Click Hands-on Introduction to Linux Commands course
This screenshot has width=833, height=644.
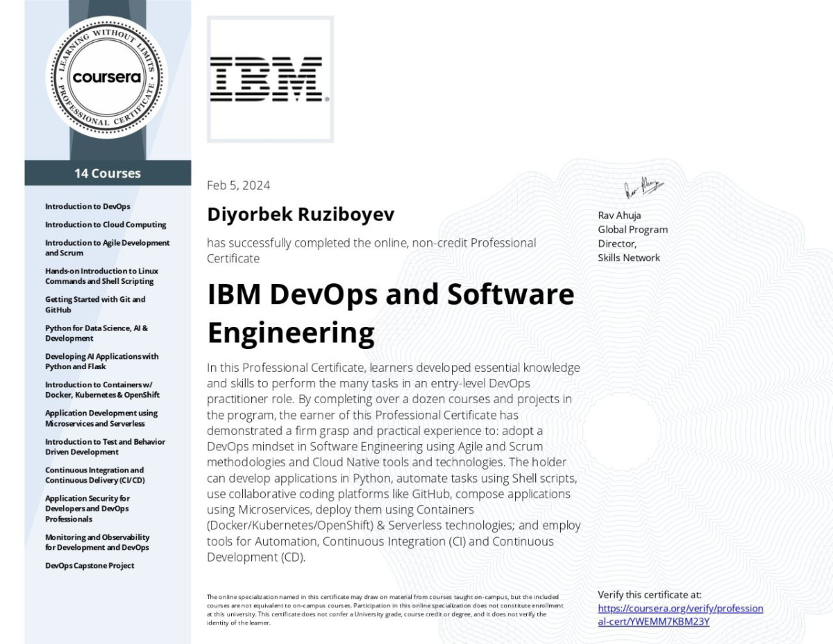pos(101,276)
